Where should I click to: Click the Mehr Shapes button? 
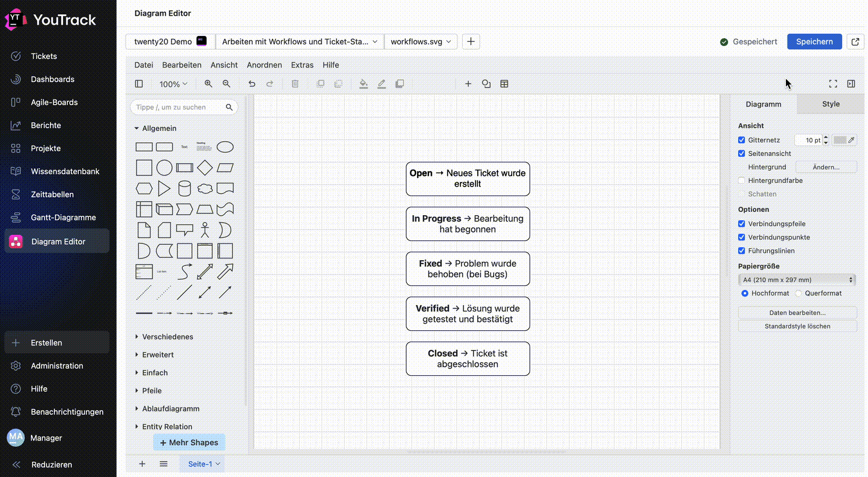tap(189, 443)
